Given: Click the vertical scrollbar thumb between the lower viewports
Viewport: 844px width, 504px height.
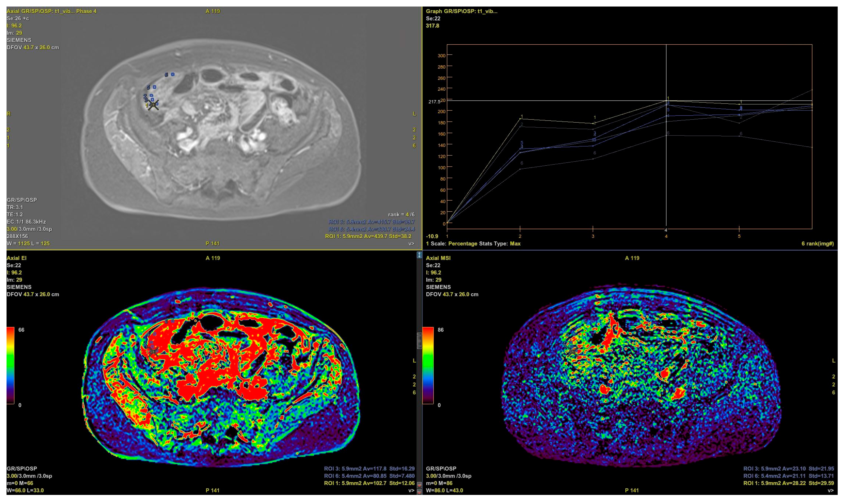Looking at the screenshot, I should (x=419, y=341).
